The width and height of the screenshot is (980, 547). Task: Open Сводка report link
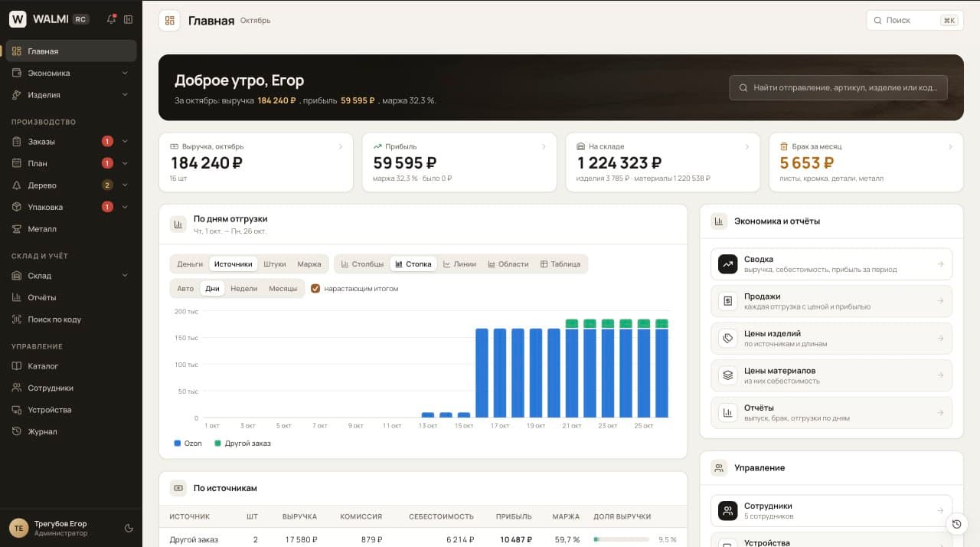click(x=831, y=264)
